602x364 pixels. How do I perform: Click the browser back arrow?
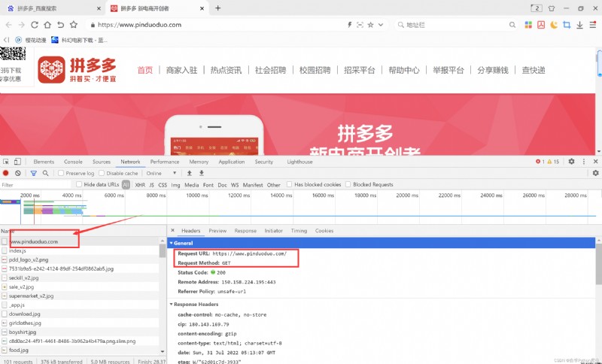[x=8, y=25]
